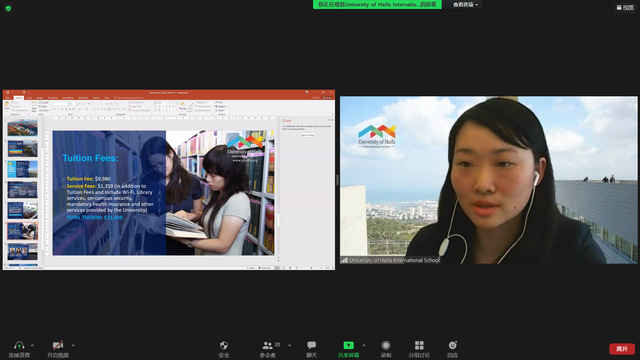Select the third slide thumbnail in PowerPoint panel
640x360 pixels.
click(22, 169)
